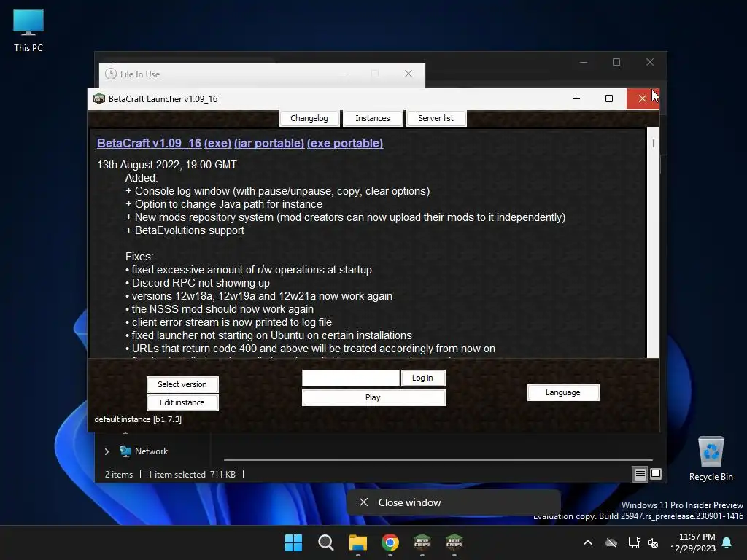Open This PC desktop icon
The width and height of the screenshot is (747, 560).
pos(28,31)
